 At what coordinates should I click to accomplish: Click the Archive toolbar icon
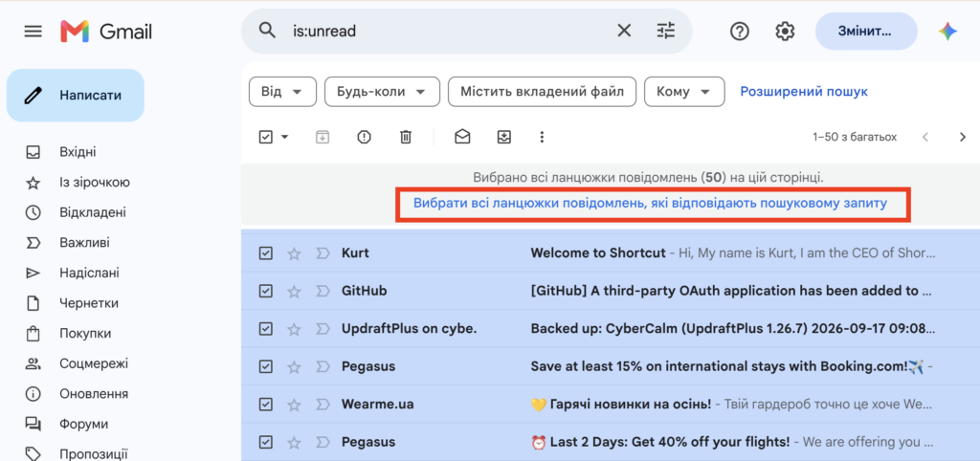click(322, 137)
